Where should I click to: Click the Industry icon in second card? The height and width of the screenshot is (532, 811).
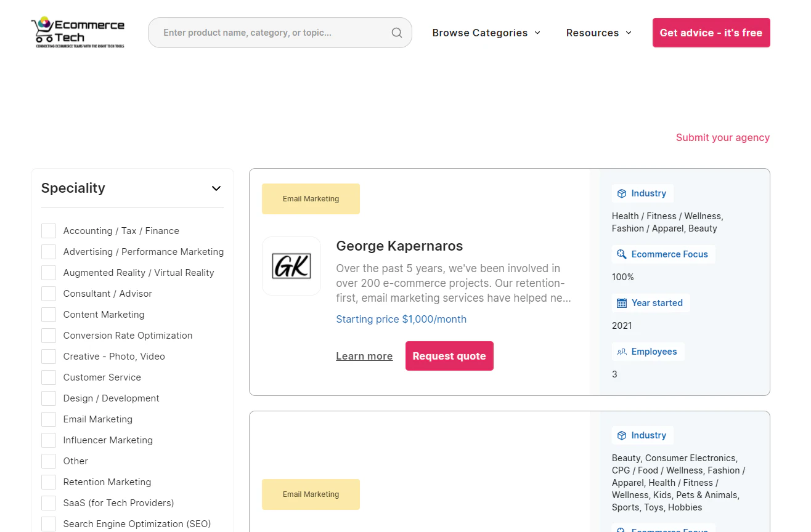click(622, 435)
